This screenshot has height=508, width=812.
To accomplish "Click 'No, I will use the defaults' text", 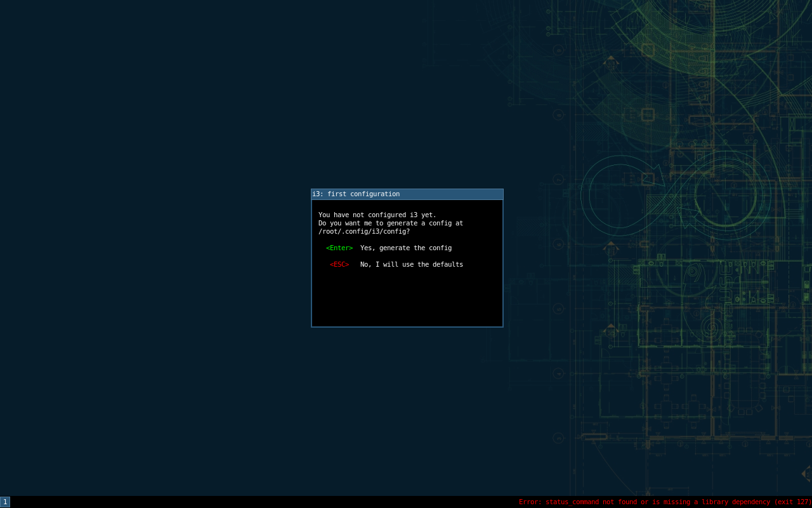I will coord(412,264).
